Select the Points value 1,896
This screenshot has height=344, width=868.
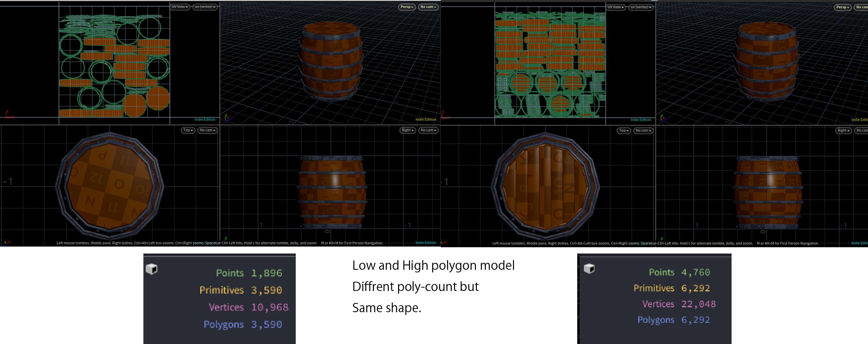click(x=267, y=273)
